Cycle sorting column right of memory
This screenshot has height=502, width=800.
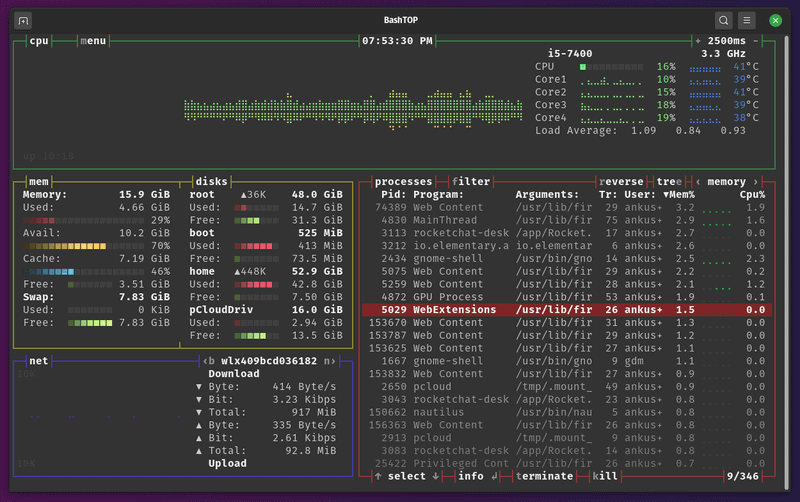(x=756, y=182)
